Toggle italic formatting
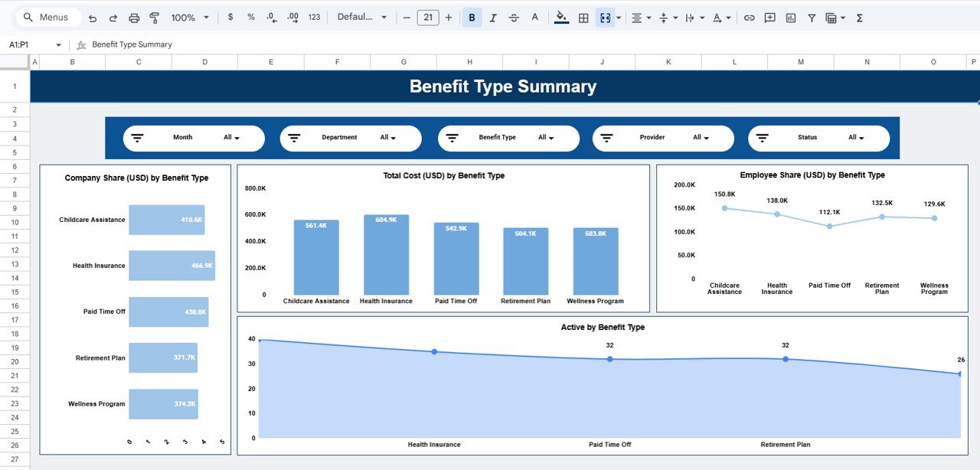 click(x=492, y=16)
